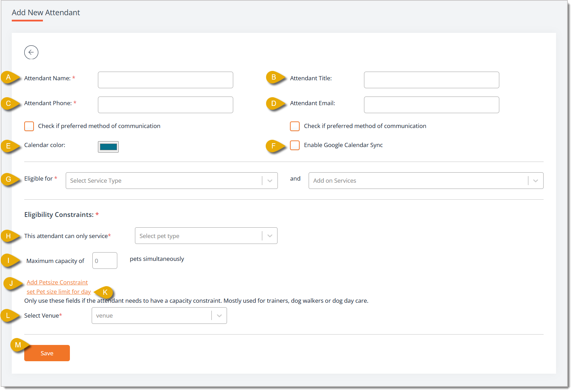This screenshot has width=573, height=392.
Task: Click the 'Eligible for' label
Action: point(38,179)
